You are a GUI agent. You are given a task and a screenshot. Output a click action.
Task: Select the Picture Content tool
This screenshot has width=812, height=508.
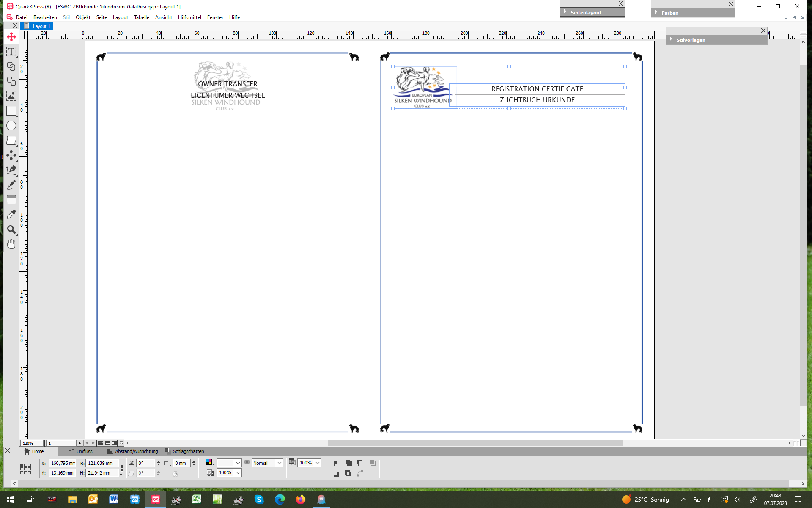click(x=11, y=96)
